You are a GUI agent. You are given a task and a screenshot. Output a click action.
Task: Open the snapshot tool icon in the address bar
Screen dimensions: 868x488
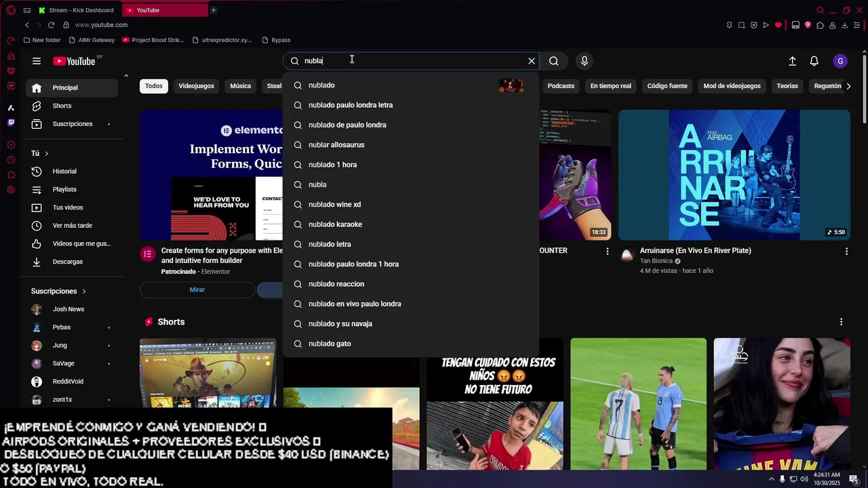pos(741,25)
